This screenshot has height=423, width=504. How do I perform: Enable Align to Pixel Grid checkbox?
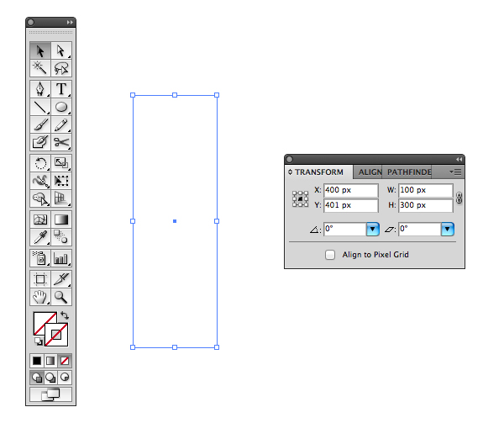tap(330, 255)
